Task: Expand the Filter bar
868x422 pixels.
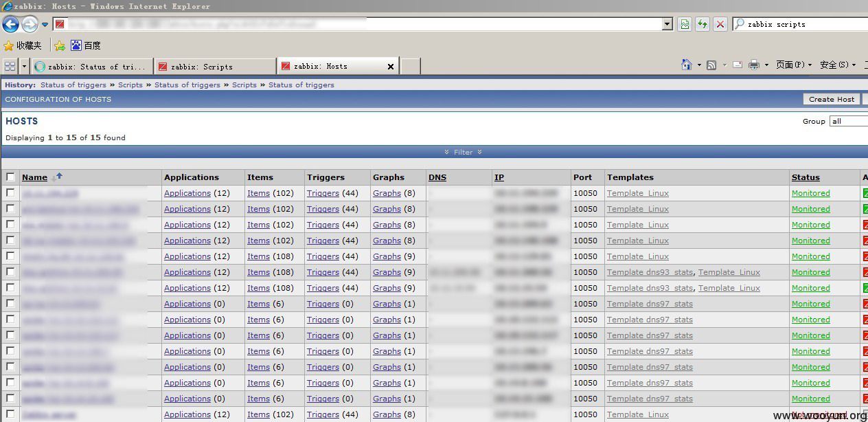Action: click(463, 152)
